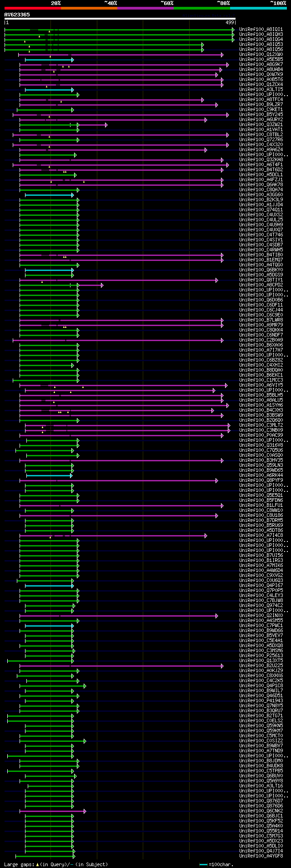Open hit UniRef100_Q12XW0

point(261,55)
